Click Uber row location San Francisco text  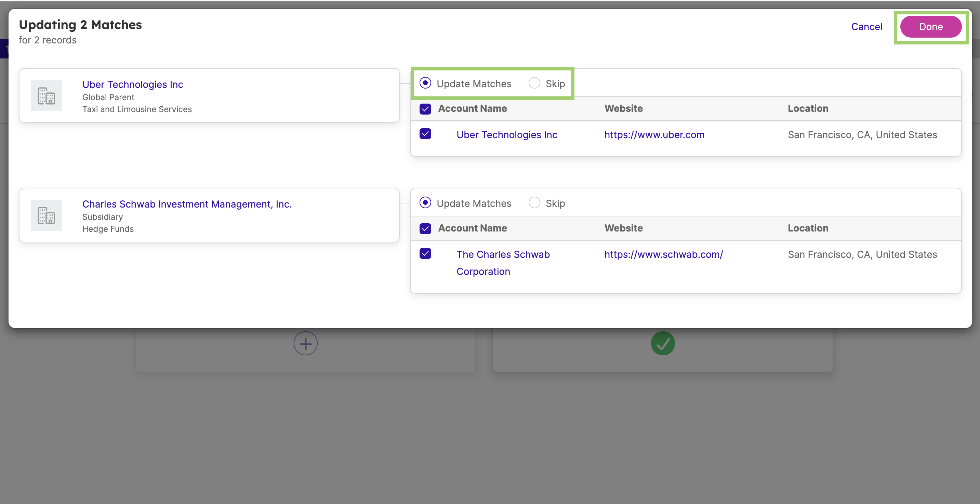pyautogui.click(x=862, y=135)
